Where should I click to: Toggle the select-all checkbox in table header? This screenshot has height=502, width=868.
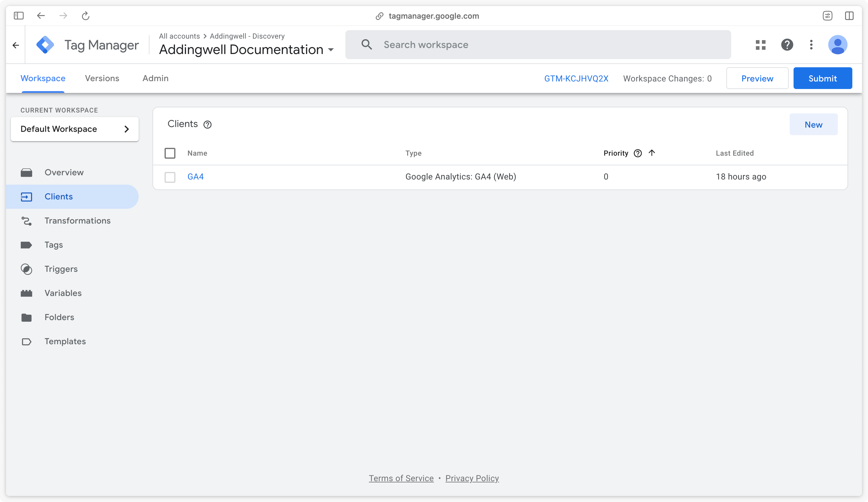click(170, 153)
